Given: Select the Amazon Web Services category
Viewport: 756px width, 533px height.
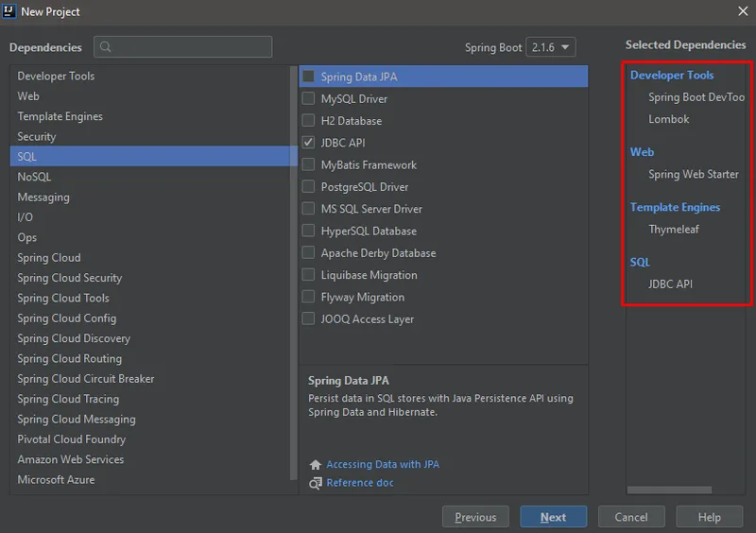Looking at the screenshot, I should pos(150,459).
